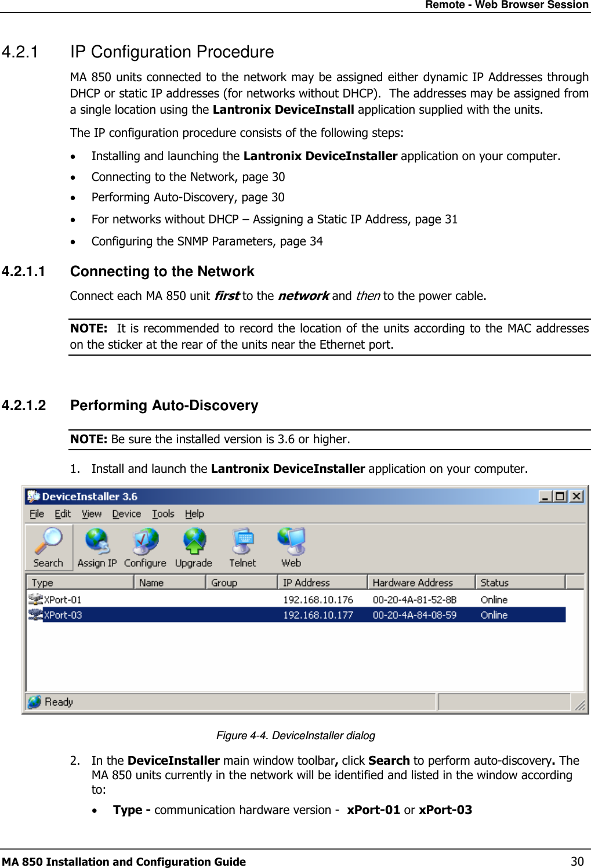The height and width of the screenshot is (868, 591).
Task: Click the Search toolbar icon
Action: (x=49, y=547)
